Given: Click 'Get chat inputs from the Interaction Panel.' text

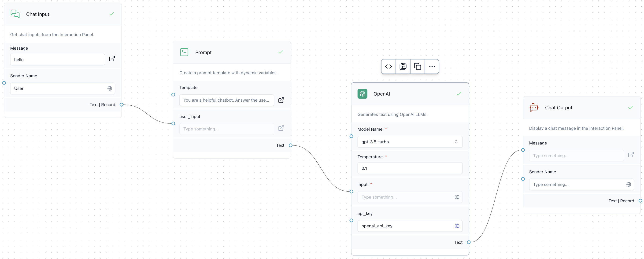Looking at the screenshot, I should (x=52, y=34).
